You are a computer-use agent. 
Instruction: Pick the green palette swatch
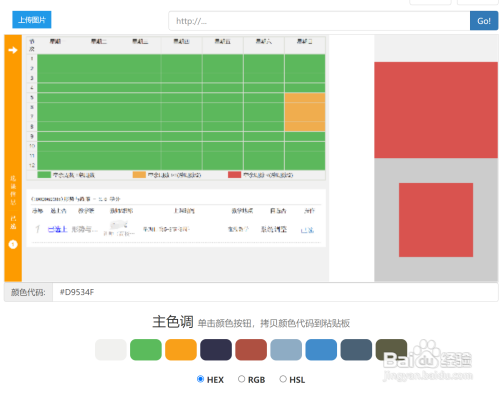coord(146,350)
